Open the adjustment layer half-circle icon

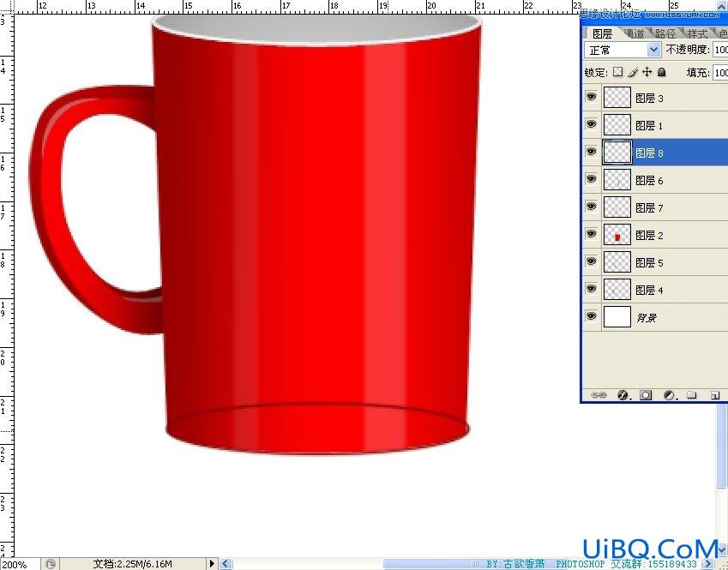coord(670,395)
